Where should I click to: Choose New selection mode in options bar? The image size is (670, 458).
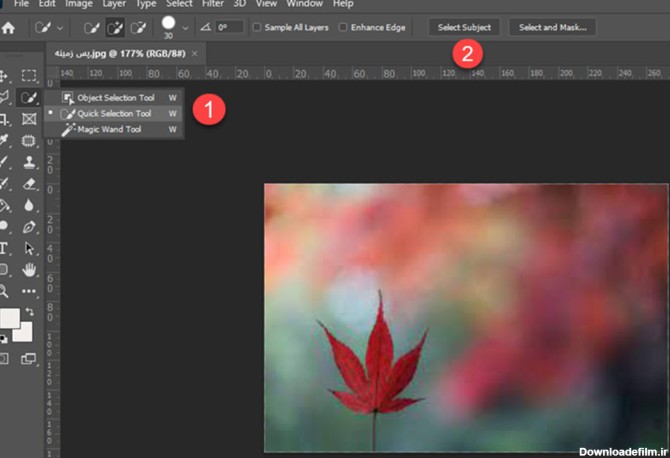pyautogui.click(x=91, y=28)
